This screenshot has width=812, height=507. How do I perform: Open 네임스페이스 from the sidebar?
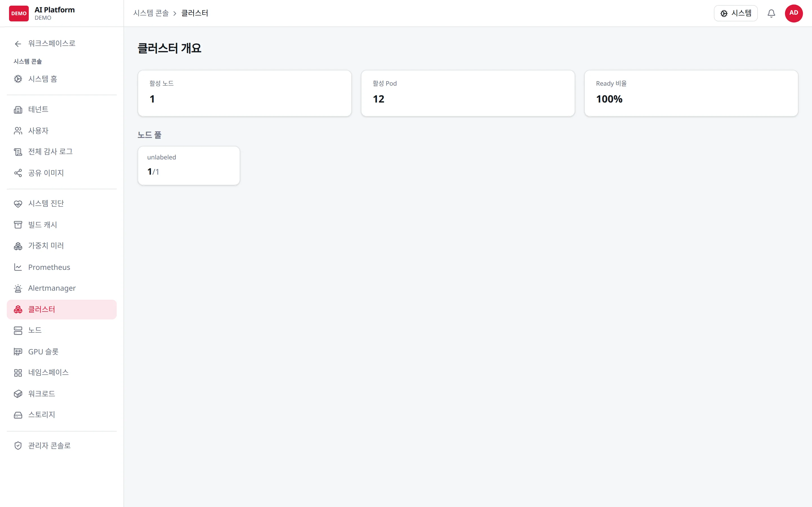62,373
